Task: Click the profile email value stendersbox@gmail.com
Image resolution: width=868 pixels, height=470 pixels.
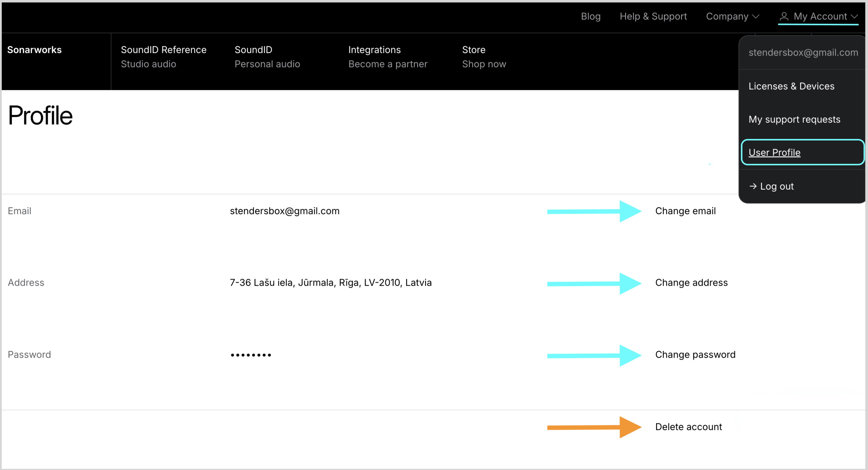Action: click(284, 211)
